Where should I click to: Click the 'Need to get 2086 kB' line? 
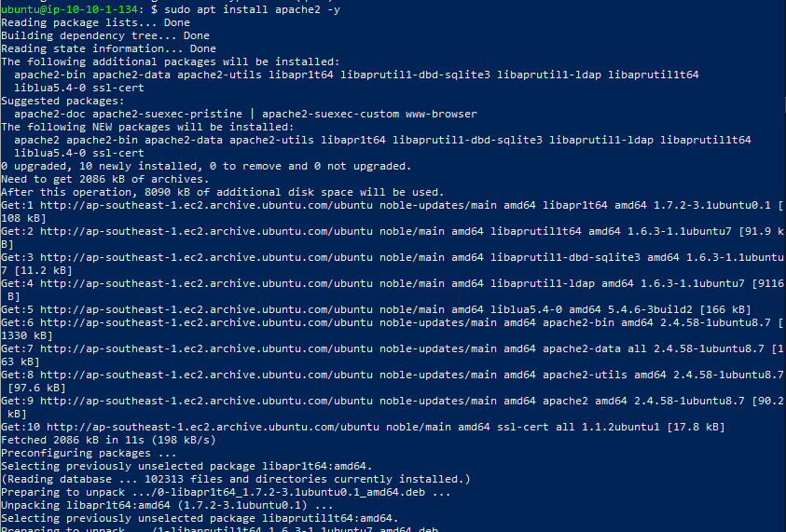[104, 179]
